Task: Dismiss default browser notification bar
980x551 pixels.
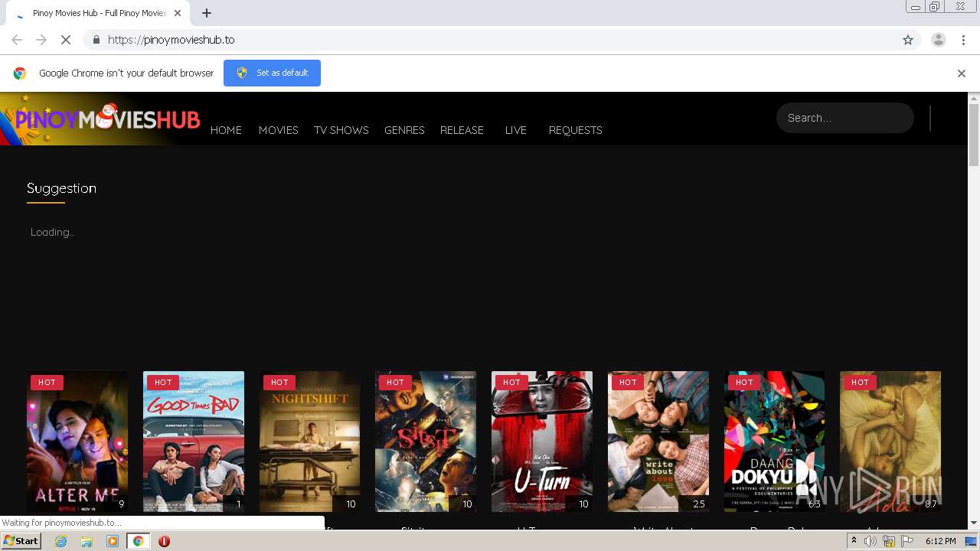Action: point(961,73)
